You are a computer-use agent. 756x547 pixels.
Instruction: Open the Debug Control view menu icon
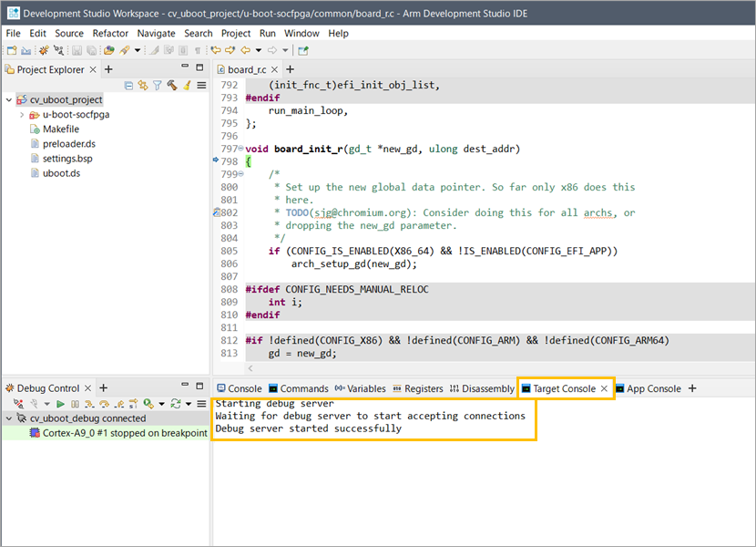[x=201, y=404]
